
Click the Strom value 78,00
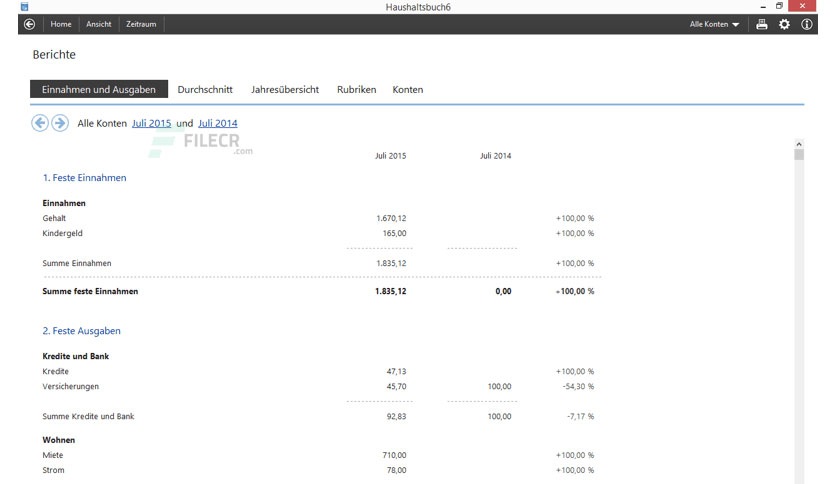pos(396,470)
